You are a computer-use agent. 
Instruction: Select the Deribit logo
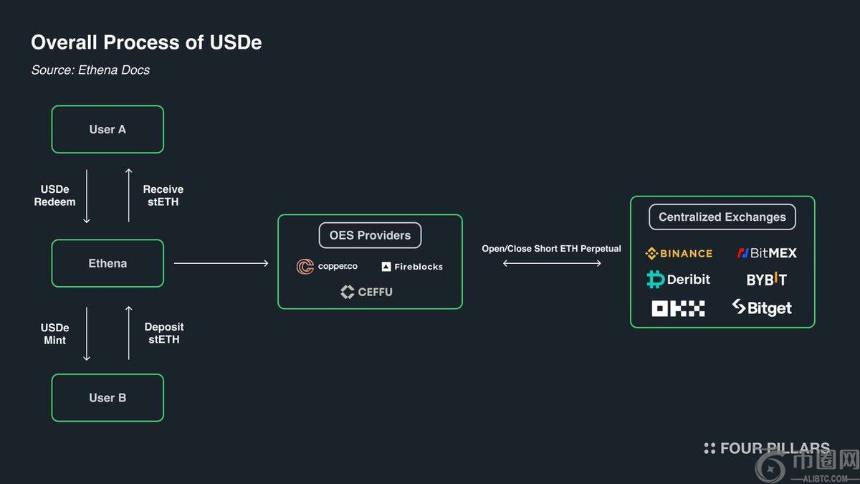[x=678, y=279]
